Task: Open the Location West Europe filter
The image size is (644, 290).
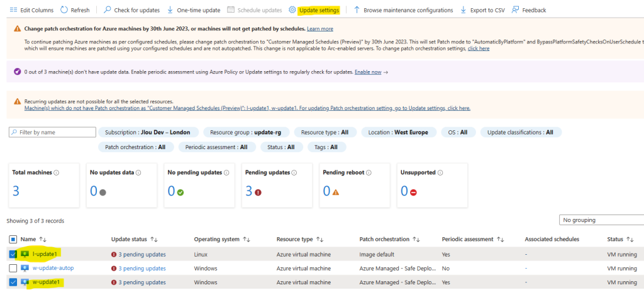Action: pyautogui.click(x=398, y=132)
